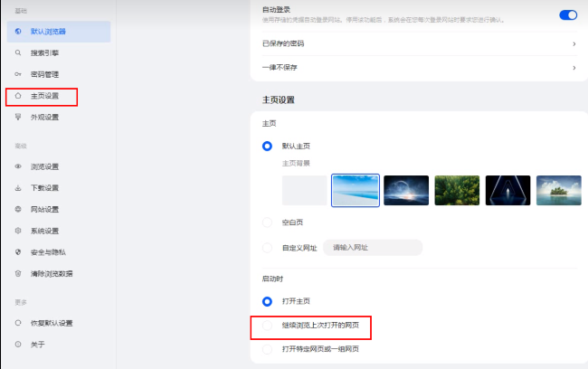Click the trash icon beside 清除浏览数据
The width and height of the screenshot is (588, 369).
18,273
